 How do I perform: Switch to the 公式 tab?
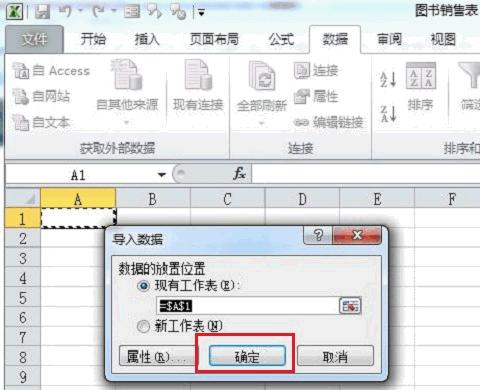point(282,39)
